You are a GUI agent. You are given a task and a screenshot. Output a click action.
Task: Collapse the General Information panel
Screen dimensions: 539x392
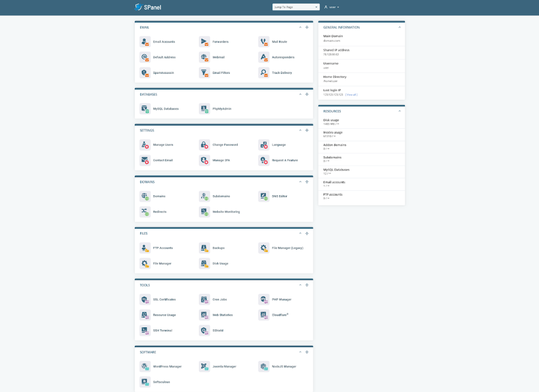[400, 27]
